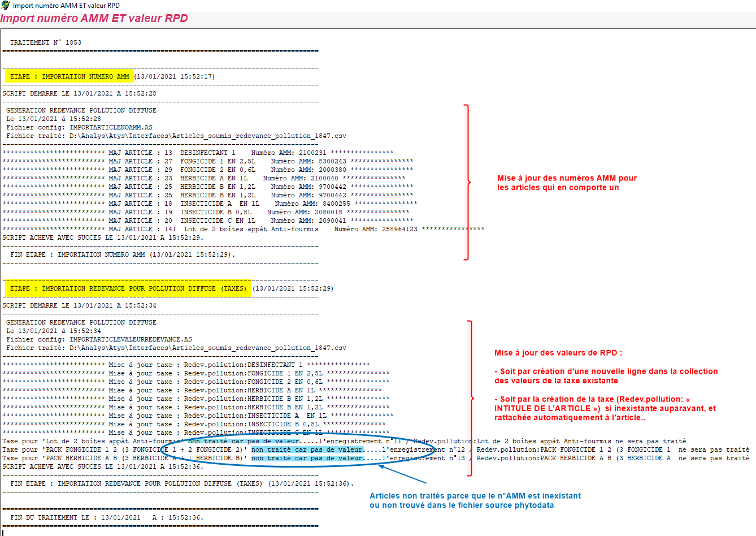Select the 'TRAITEMENT N° 1853' line

coord(45,42)
